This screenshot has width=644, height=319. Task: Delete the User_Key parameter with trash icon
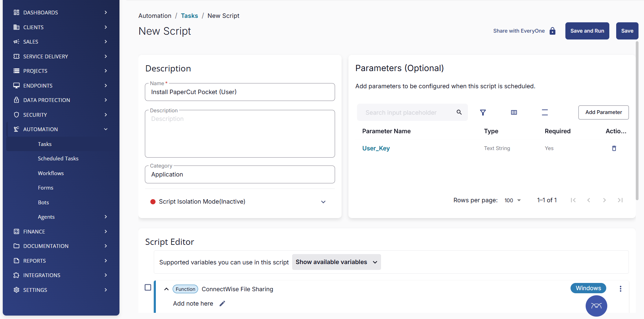[614, 148]
